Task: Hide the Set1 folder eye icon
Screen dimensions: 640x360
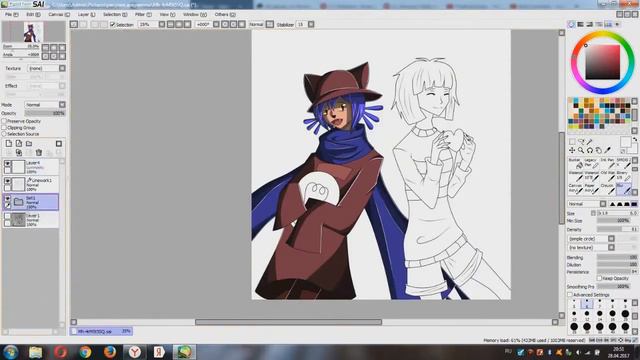Action: (x=7, y=198)
